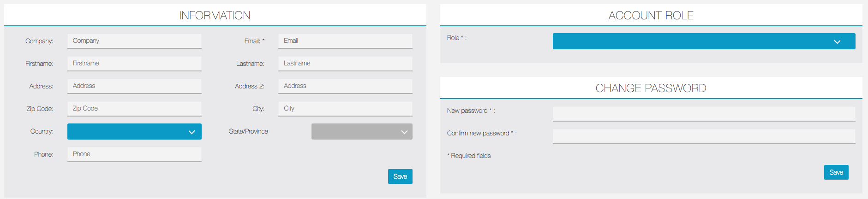The height and width of the screenshot is (199, 868).
Task: Save the Information form
Action: click(400, 176)
